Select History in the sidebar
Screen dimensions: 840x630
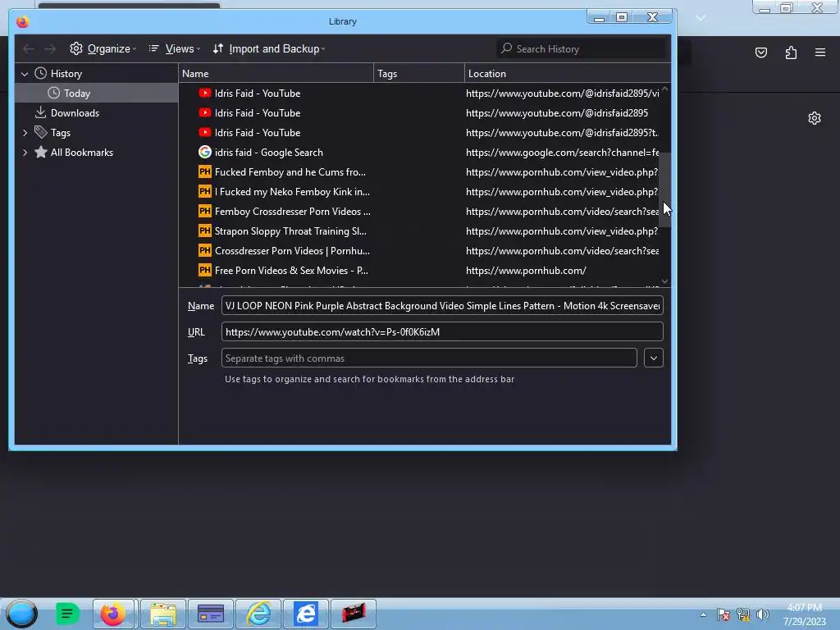click(66, 74)
